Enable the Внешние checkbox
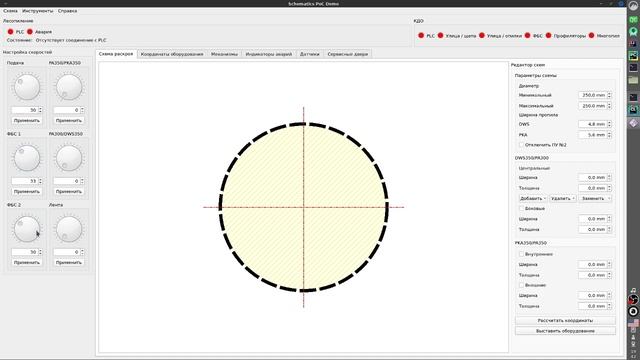640x360 pixels. [x=521, y=285]
